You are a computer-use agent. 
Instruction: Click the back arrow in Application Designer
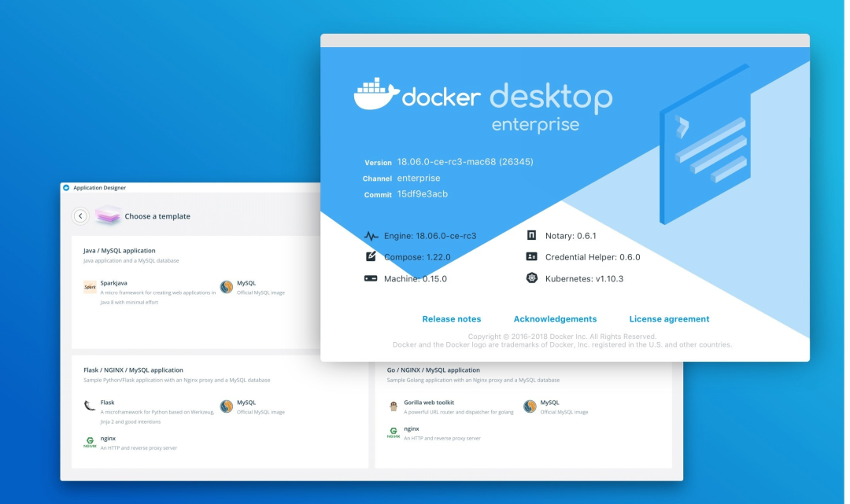(x=80, y=216)
